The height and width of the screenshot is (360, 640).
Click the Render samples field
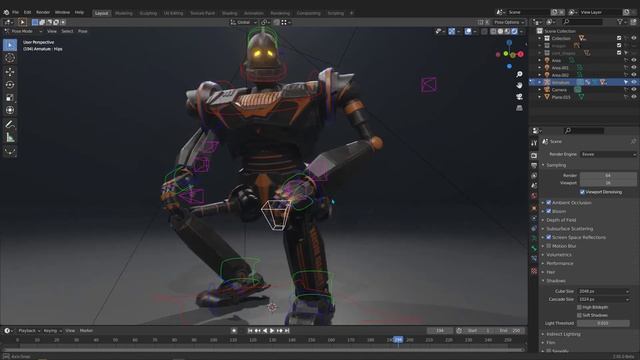click(608, 176)
